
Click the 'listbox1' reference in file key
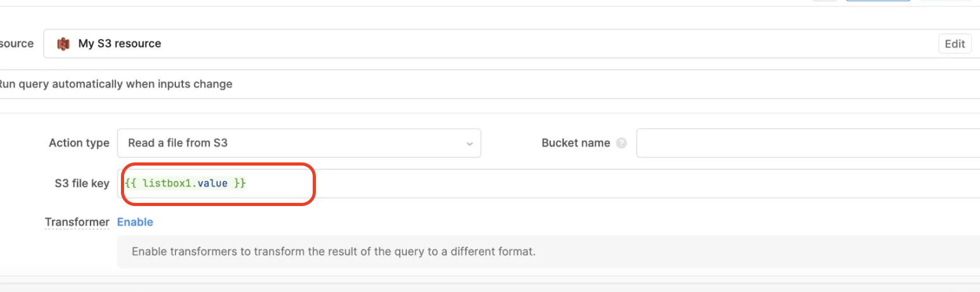pyautogui.click(x=167, y=183)
